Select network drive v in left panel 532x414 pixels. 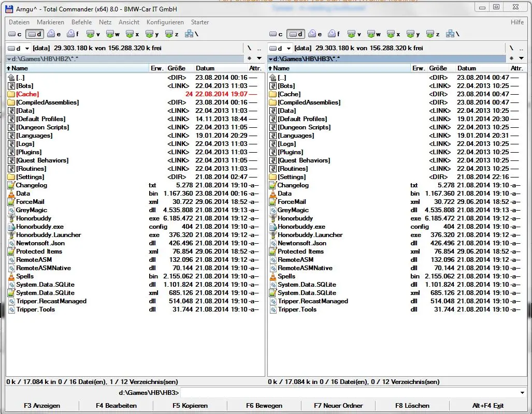tap(93, 34)
